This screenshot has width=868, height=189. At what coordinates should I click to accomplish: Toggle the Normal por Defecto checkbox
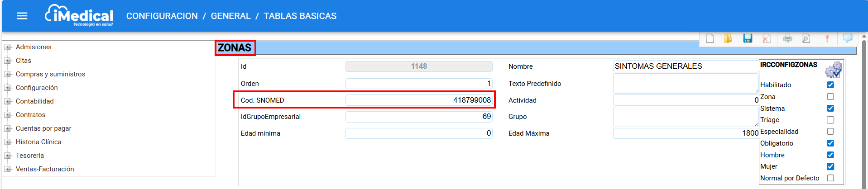(830, 178)
